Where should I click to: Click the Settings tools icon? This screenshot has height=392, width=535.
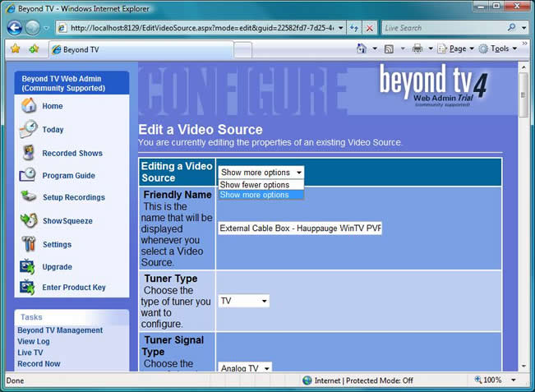(x=28, y=243)
